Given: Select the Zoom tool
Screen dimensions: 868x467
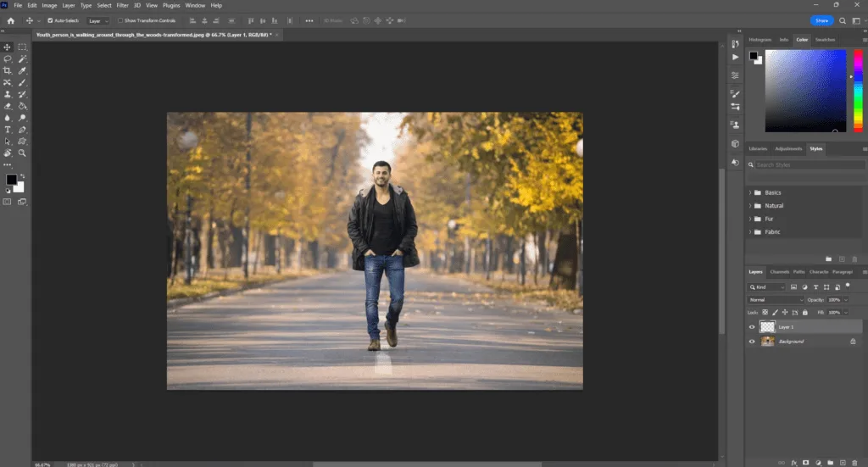Looking at the screenshot, I should pos(22,153).
